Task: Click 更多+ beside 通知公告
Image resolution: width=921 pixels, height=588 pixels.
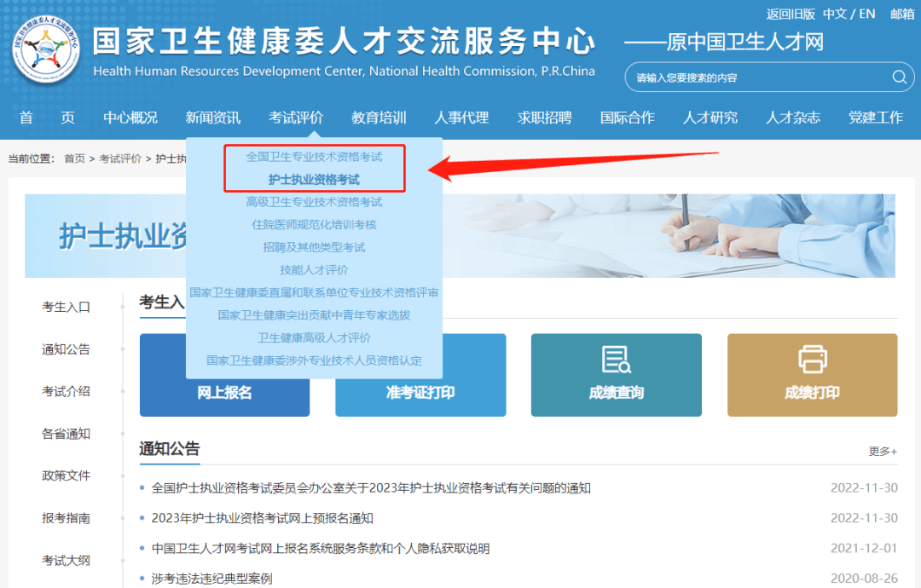Action: [x=883, y=451]
